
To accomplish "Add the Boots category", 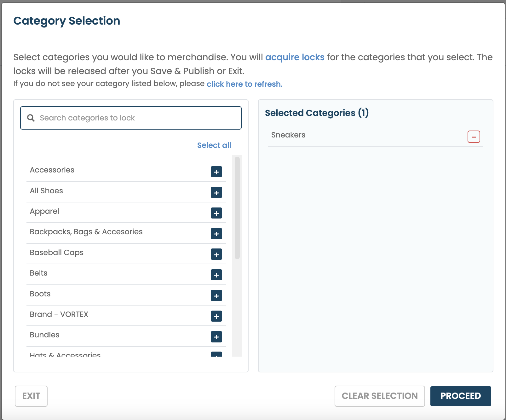I will (x=216, y=296).
